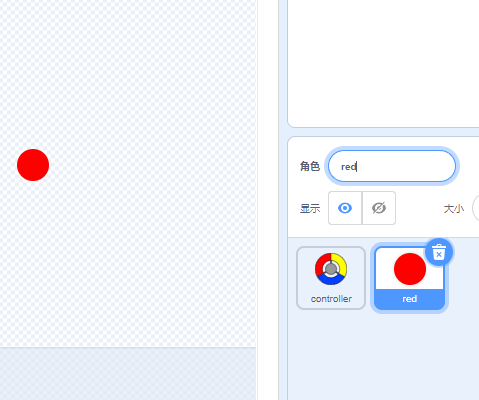Click the tri-color wheel icon of controller
The height and width of the screenshot is (400, 479).
331,269
